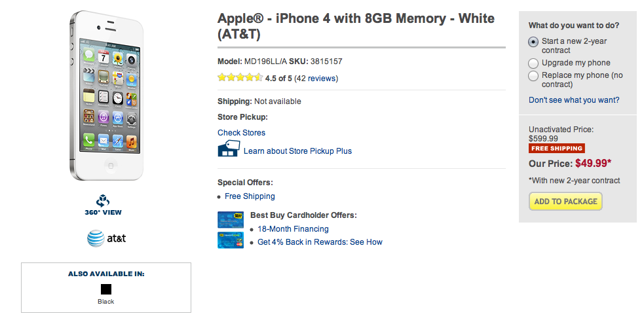Open the 42 reviews link
644x322 pixels.
coord(316,79)
